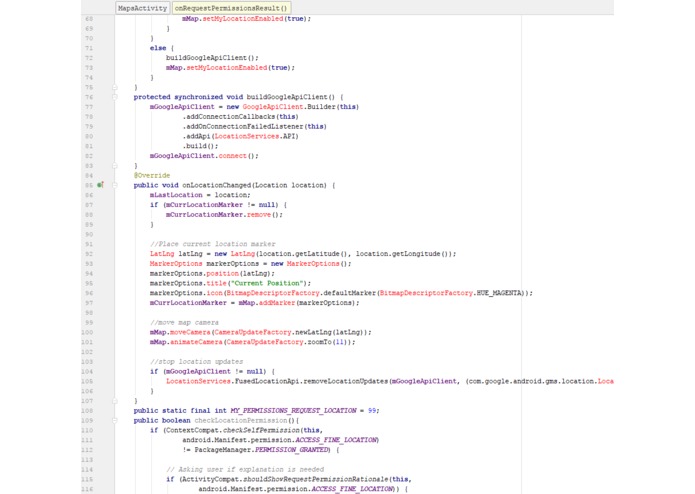Click the @Override annotation text
The width and height of the screenshot is (695, 494).
pos(152,175)
